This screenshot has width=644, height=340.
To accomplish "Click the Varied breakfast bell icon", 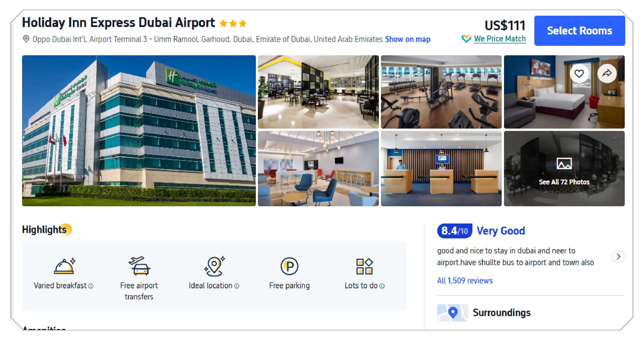I will [x=64, y=266].
